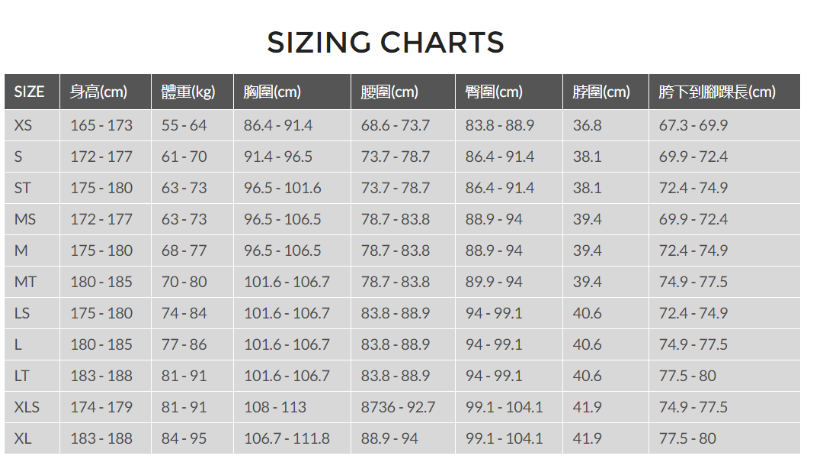Select the ST size row label

point(22,188)
